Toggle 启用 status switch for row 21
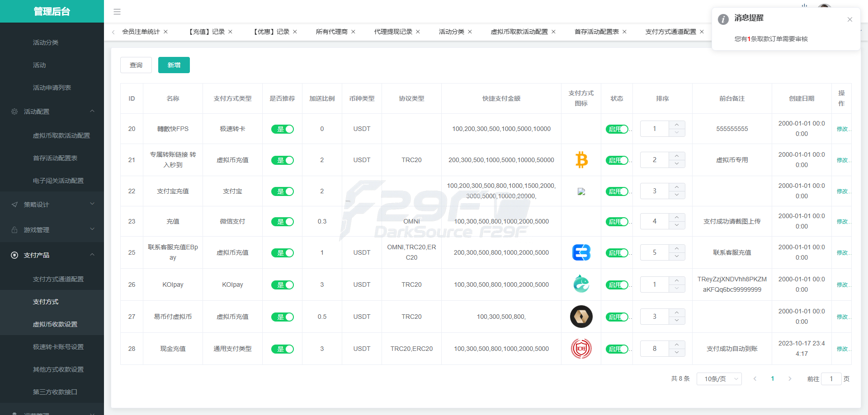Image resolution: width=868 pixels, height=415 pixels. (617, 160)
